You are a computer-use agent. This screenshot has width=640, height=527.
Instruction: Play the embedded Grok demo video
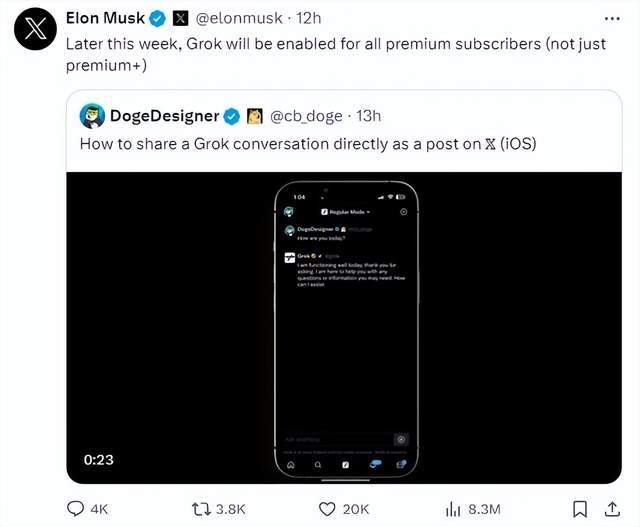[344, 328]
